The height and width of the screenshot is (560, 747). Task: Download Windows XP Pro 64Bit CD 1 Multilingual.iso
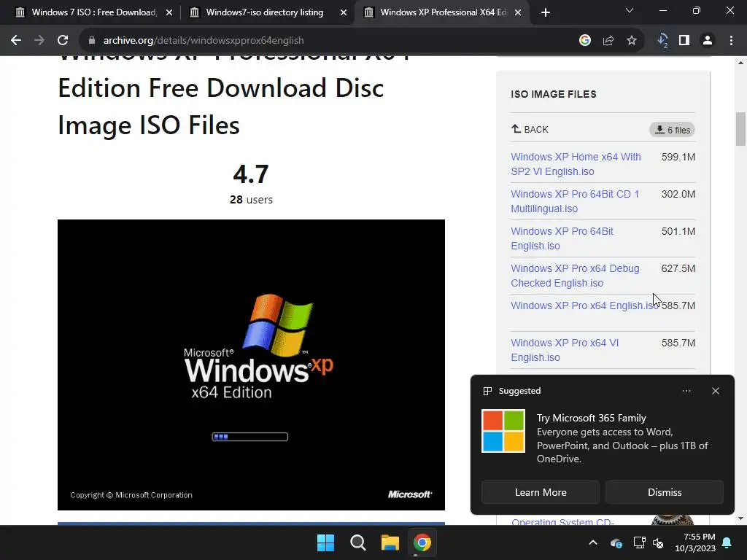tap(575, 201)
